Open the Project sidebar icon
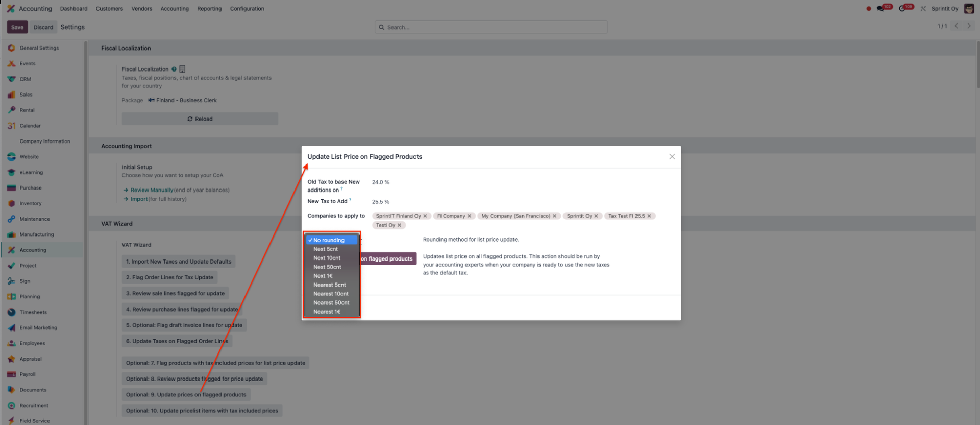The width and height of the screenshot is (980, 425). [x=11, y=266]
